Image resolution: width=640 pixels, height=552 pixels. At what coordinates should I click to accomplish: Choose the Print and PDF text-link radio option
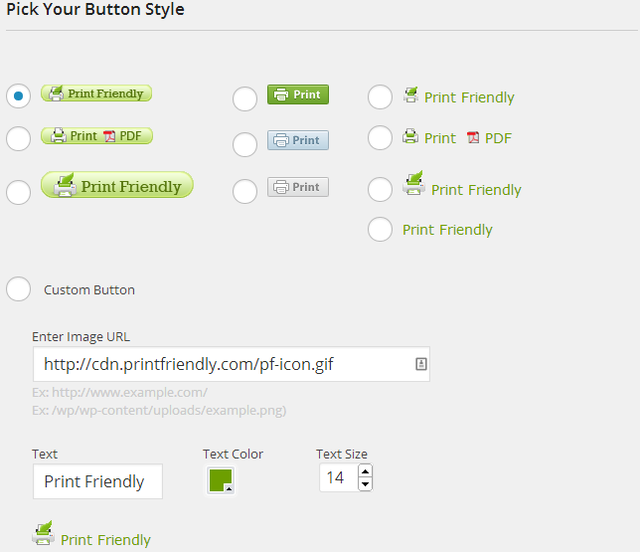pos(380,138)
